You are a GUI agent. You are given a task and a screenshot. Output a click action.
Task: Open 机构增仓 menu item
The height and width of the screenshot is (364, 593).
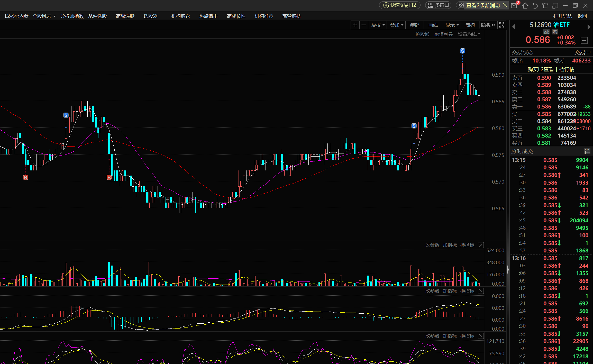point(181,16)
